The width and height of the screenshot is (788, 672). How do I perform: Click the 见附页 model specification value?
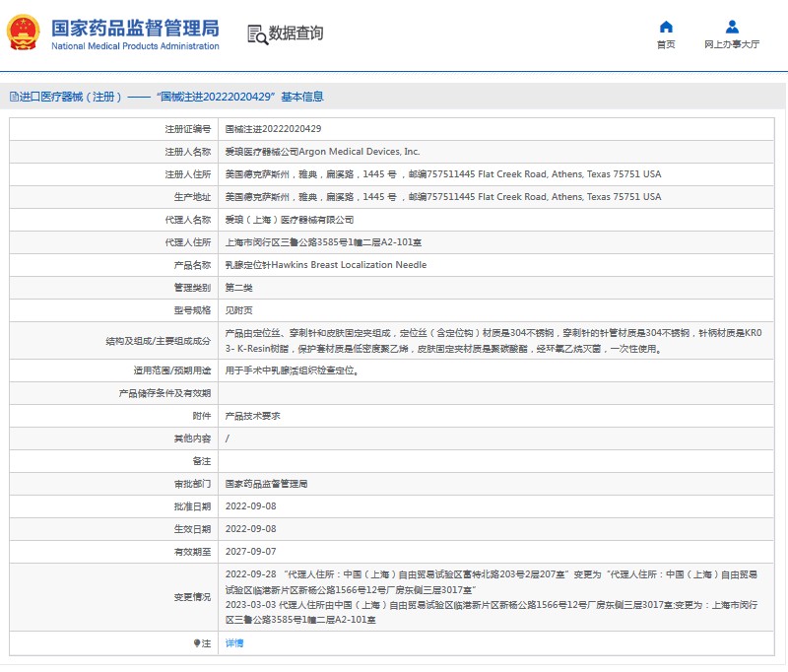239,310
